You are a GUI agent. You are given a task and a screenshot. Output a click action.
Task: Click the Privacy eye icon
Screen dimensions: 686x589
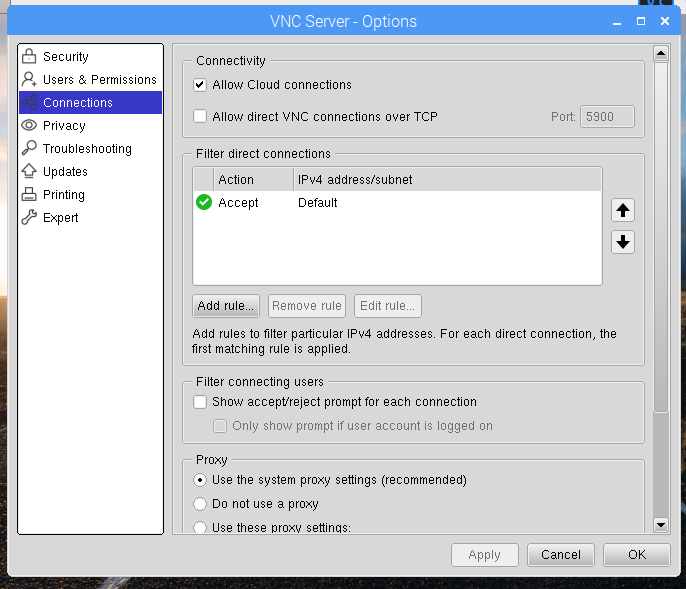pyautogui.click(x=29, y=126)
